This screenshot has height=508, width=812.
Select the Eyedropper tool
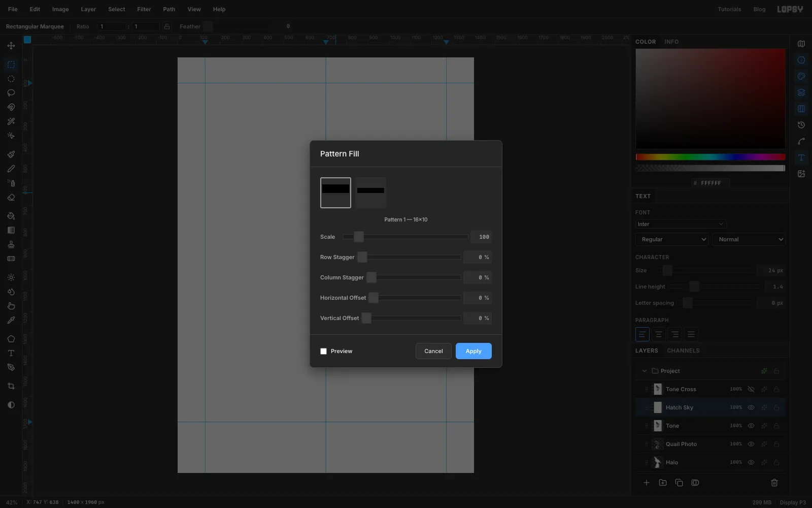11,320
